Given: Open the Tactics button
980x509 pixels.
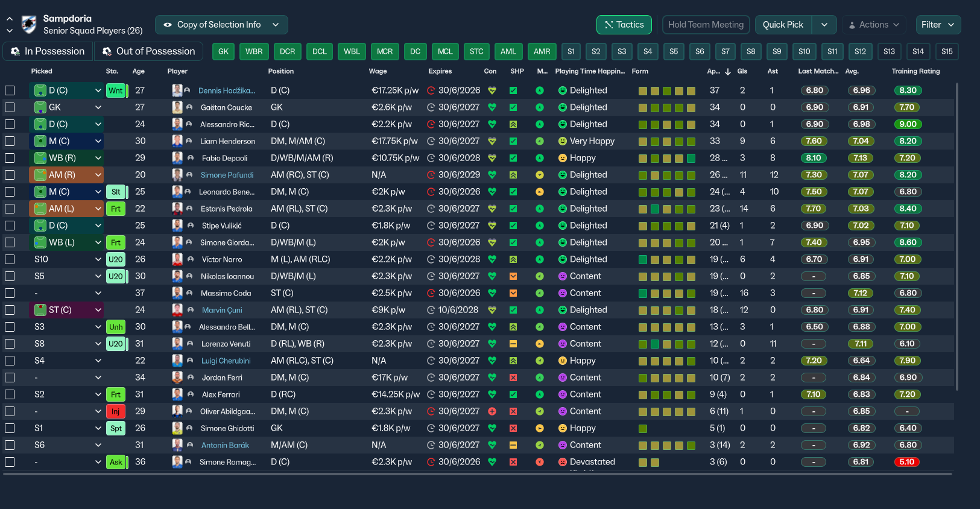Looking at the screenshot, I should tap(624, 25).
